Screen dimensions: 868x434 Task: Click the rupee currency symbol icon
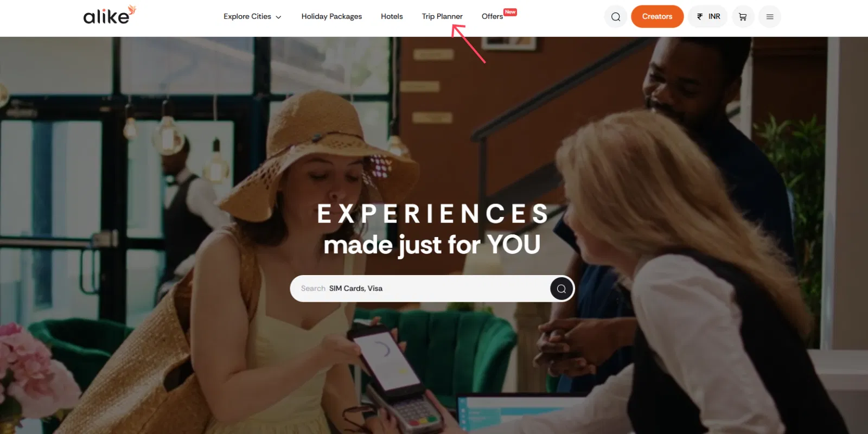click(x=700, y=17)
